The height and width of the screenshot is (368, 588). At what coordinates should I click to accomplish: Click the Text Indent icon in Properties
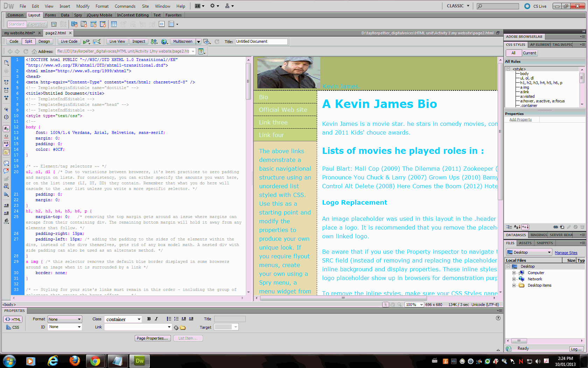pos(191,319)
